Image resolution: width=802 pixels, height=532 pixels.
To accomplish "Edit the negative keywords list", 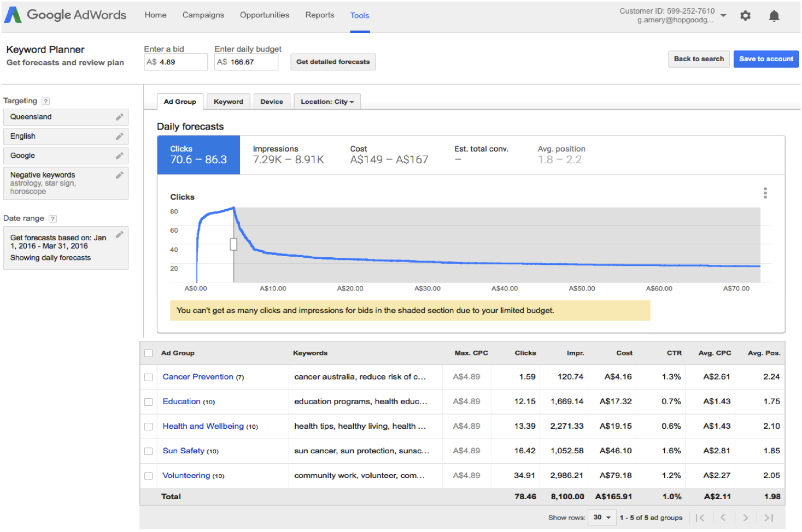I will pos(119,175).
